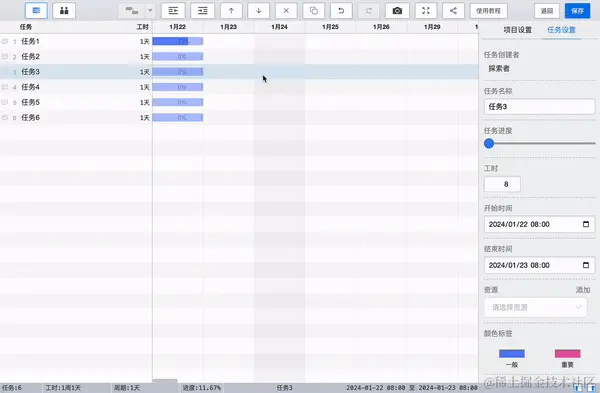
Task: Click the task dependency link icon
Action: (132, 11)
